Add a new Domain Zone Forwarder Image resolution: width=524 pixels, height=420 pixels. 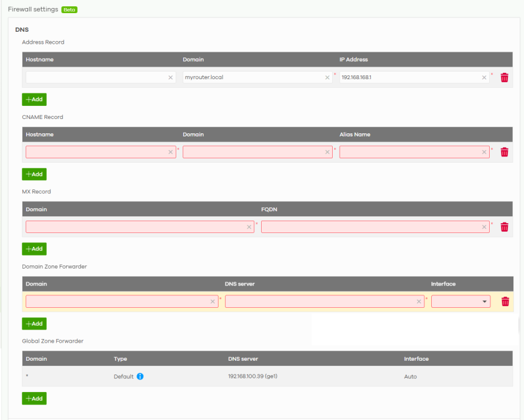pyautogui.click(x=34, y=323)
